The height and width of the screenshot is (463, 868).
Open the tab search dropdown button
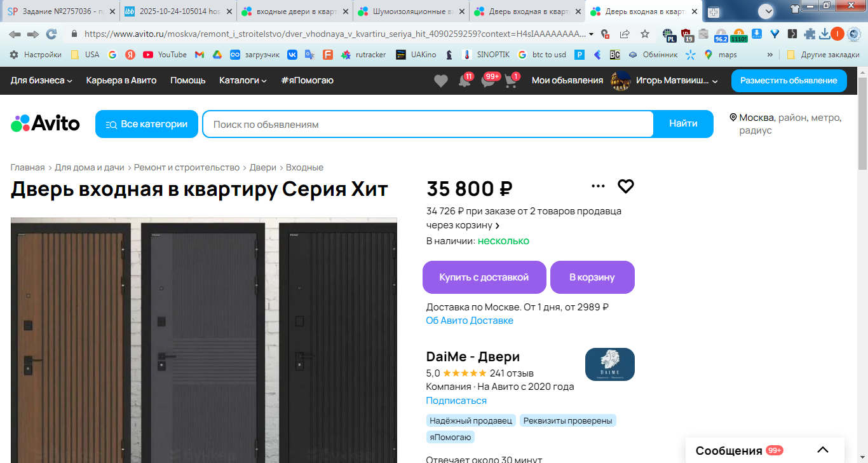(x=766, y=11)
